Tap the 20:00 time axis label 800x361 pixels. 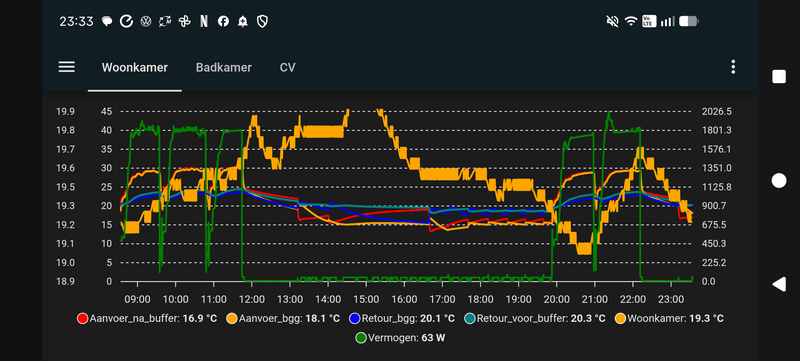click(x=557, y=299)
